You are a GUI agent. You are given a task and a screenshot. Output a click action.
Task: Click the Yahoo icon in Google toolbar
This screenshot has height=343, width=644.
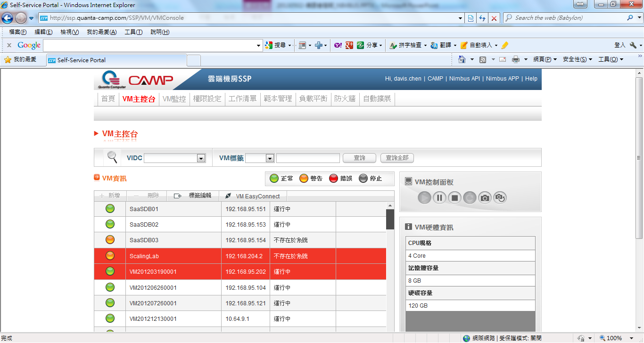pos(338,45)
